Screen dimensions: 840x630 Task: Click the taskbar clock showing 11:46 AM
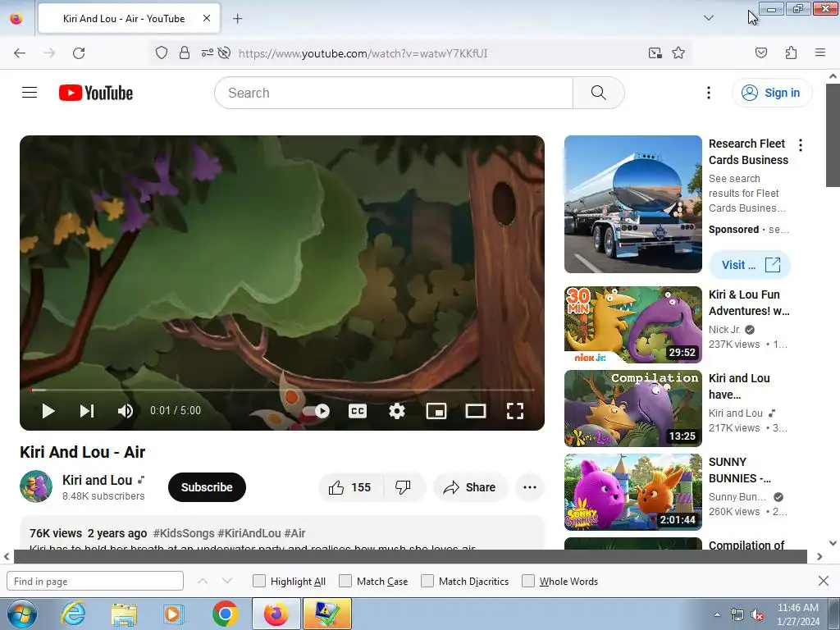pos(798,614)
